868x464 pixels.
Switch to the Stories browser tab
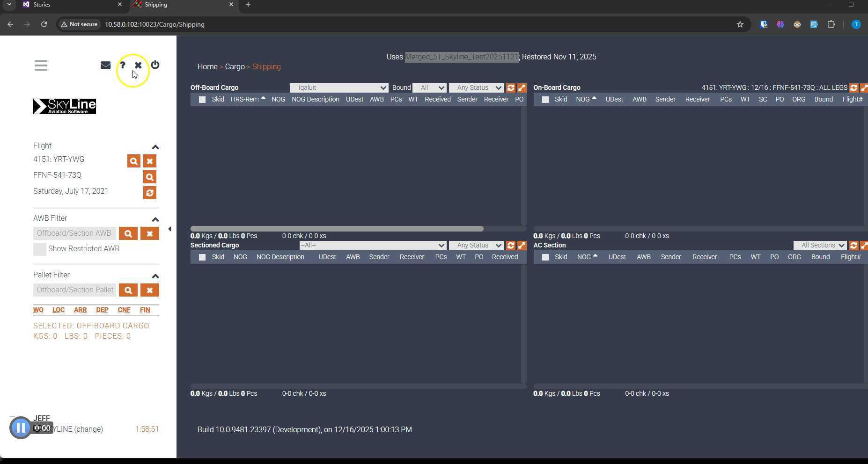[73, 5]
